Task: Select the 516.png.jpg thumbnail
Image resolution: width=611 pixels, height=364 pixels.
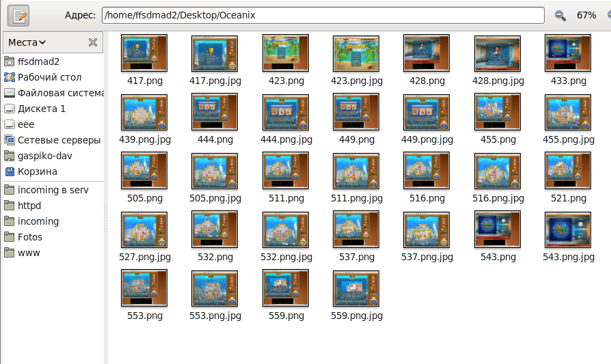Action: [x=498, y=171]
